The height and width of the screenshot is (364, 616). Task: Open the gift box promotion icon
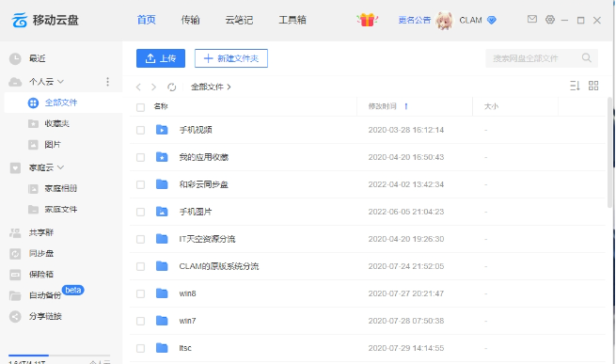(x=367, y=20)
